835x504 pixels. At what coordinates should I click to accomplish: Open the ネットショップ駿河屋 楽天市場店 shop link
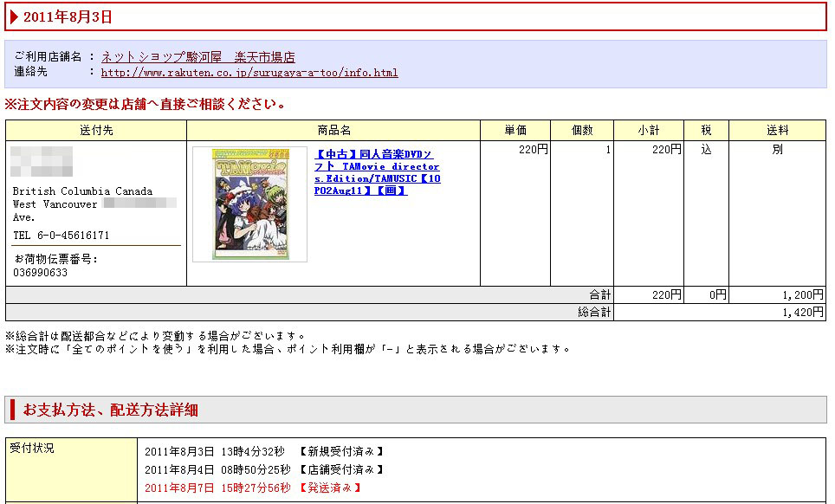click(197, 57)
